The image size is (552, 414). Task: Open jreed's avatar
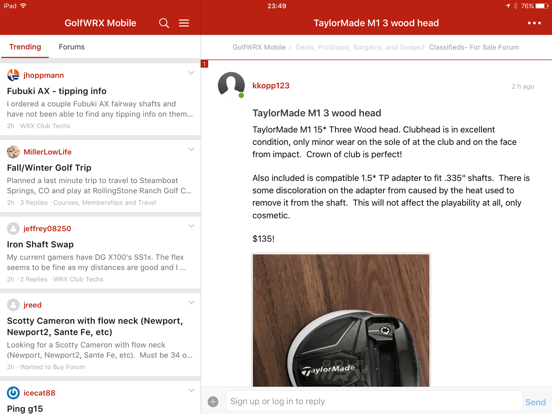click(x=13, y=305)
